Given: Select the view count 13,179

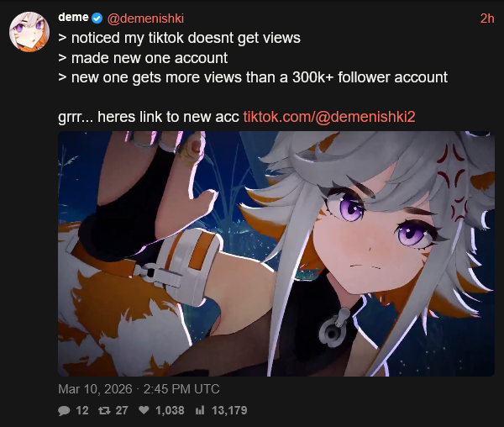Looking at the screenshot, I should pyautogui.click(x=229, y=410).
